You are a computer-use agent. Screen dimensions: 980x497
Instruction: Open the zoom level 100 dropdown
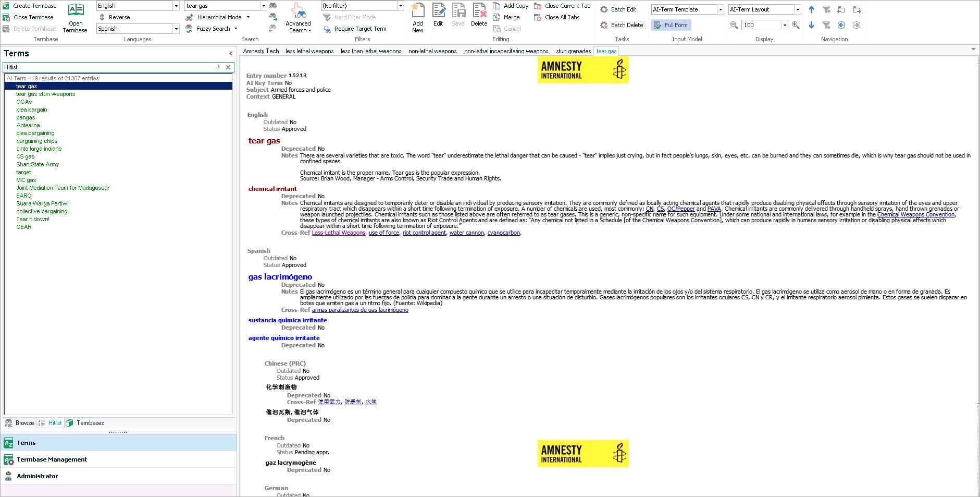[785, 25]
